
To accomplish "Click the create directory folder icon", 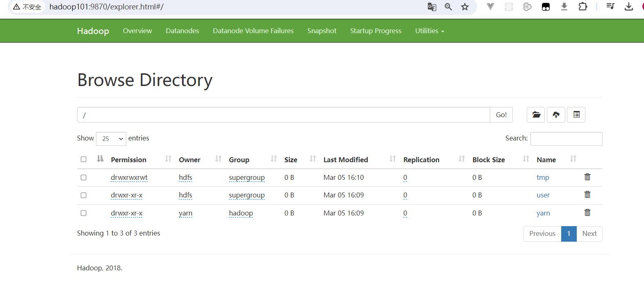I will [536, 115].
